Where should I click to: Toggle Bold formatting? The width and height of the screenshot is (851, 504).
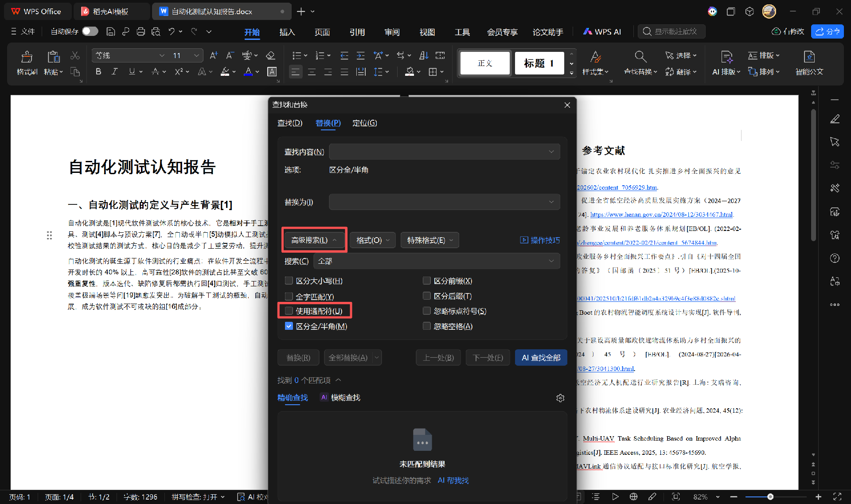pyautogui.click(x=98, y=71)
